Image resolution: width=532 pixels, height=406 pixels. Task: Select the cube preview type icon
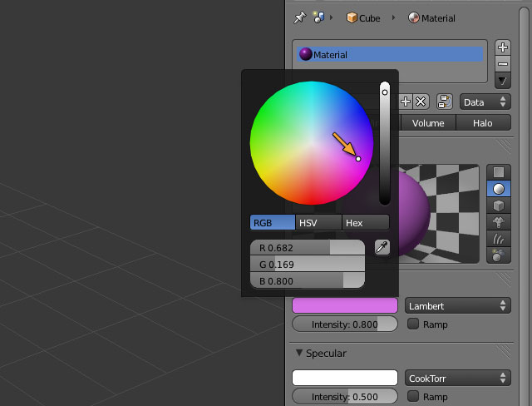pyautogui.click(x=499, y=205)
